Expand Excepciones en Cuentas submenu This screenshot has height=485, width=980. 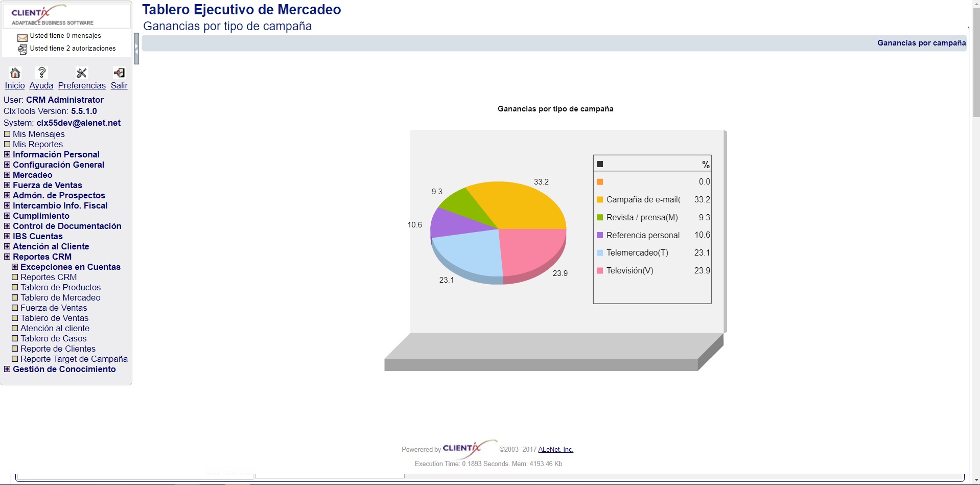click(x=15, y=267)
